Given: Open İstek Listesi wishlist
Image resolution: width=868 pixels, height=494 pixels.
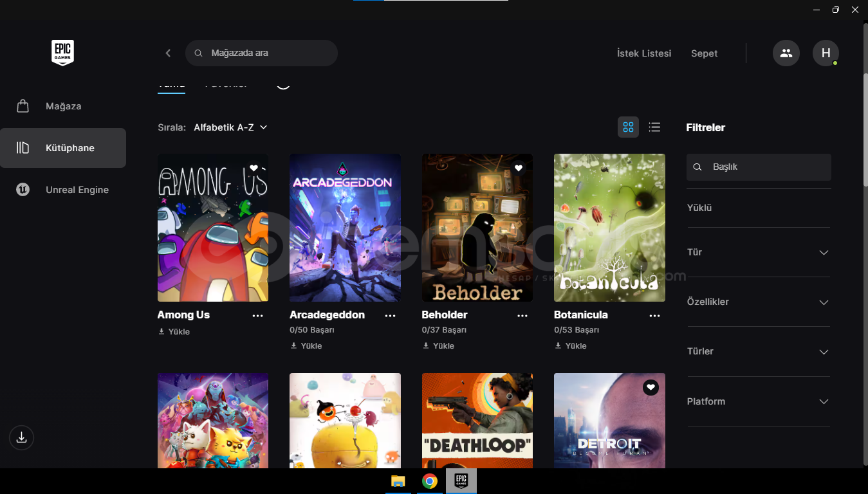Looking at the screenshot, I should 644,53.
